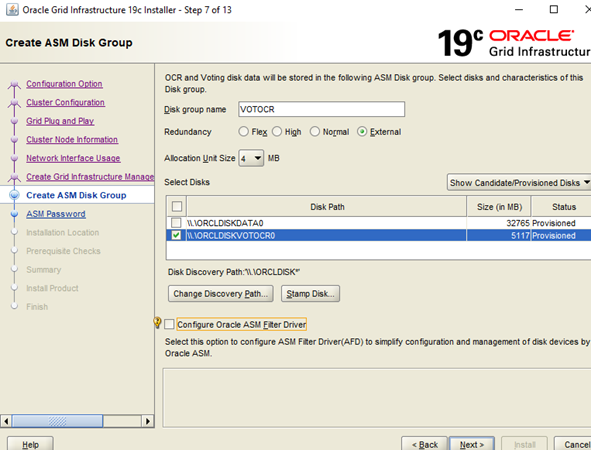Select Normal redundancy option
591x450 pixels.
point(315,132)
